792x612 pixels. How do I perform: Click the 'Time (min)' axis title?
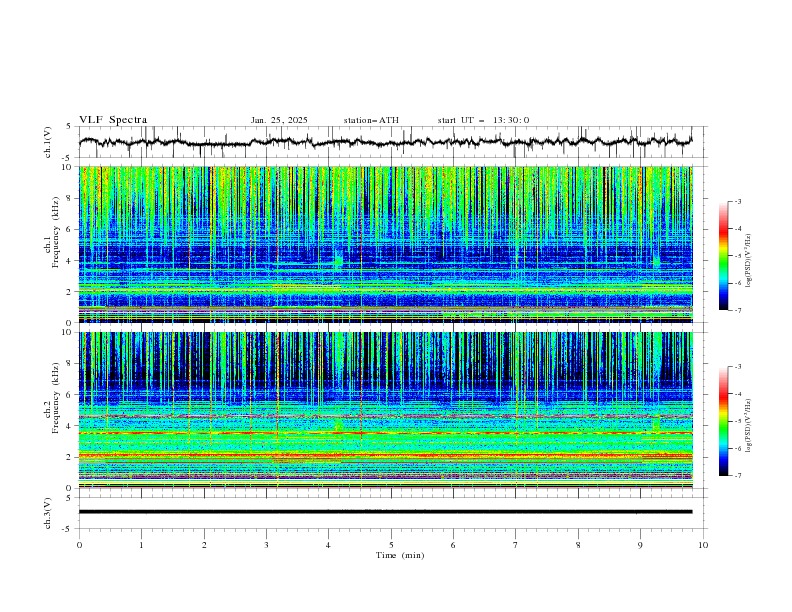pos(400,555)
